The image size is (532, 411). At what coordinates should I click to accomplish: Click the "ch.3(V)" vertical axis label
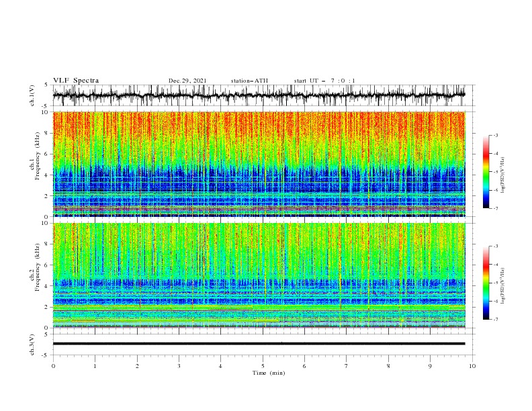[32, 345]
